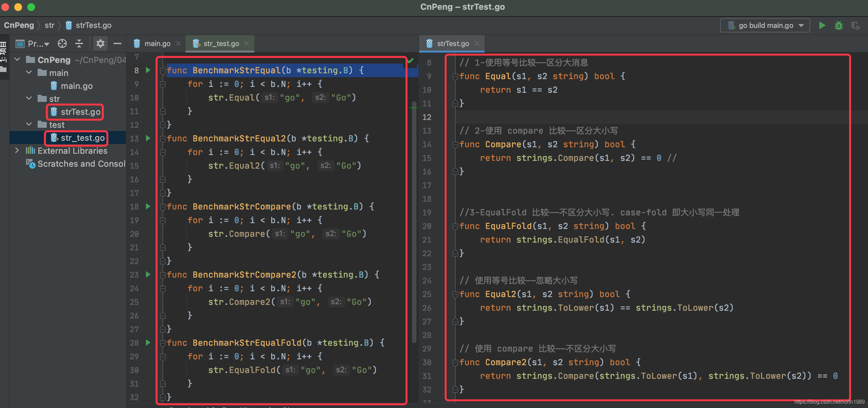Open strTest.go in project tree
This screenshot has height=408, width=868.
(80, 112)
